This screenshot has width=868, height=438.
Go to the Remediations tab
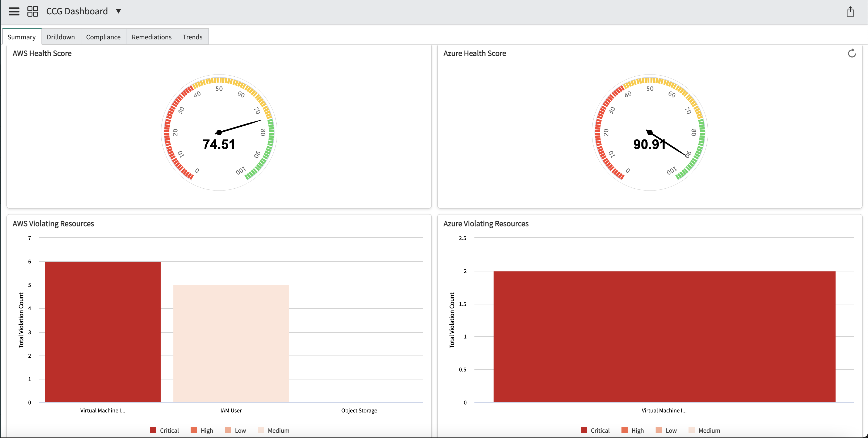coord(152,37)
